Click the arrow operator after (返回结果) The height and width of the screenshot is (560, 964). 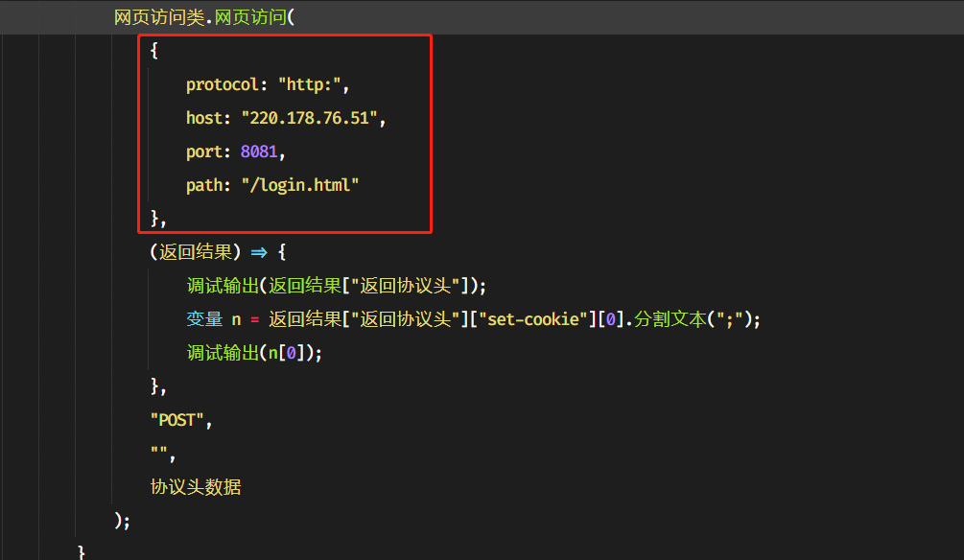(x=259, y=252)
